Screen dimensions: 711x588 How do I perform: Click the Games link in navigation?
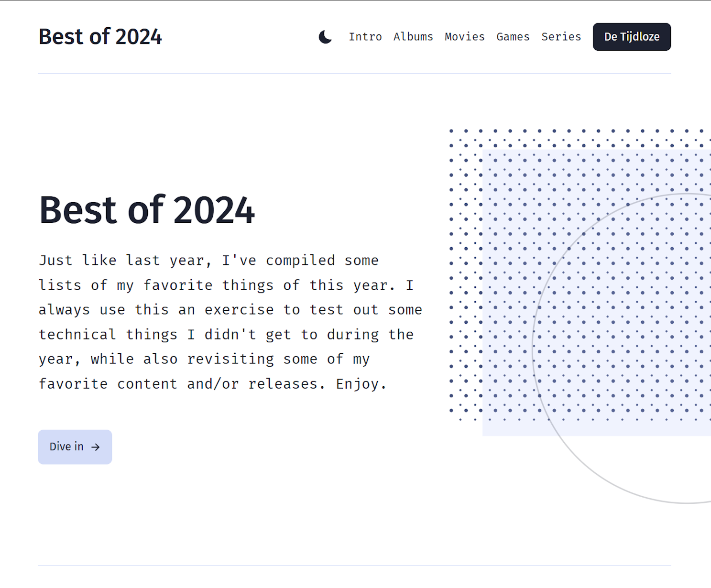point(513,37)
